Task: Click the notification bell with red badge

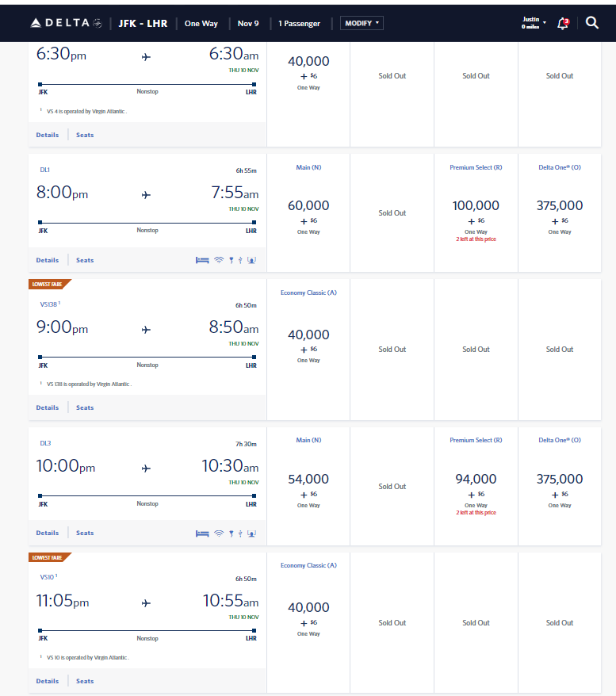Action: [562, 24]
